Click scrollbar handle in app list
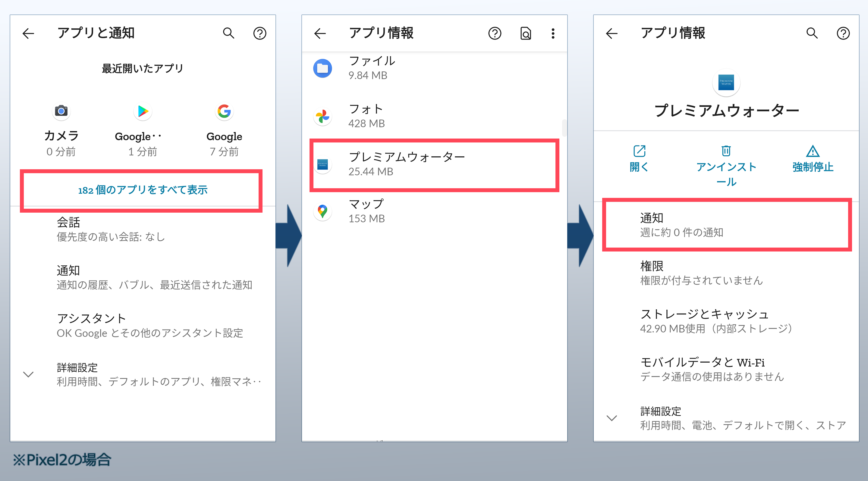This screenshot has height=481, width=868. (x=564, y=128)
